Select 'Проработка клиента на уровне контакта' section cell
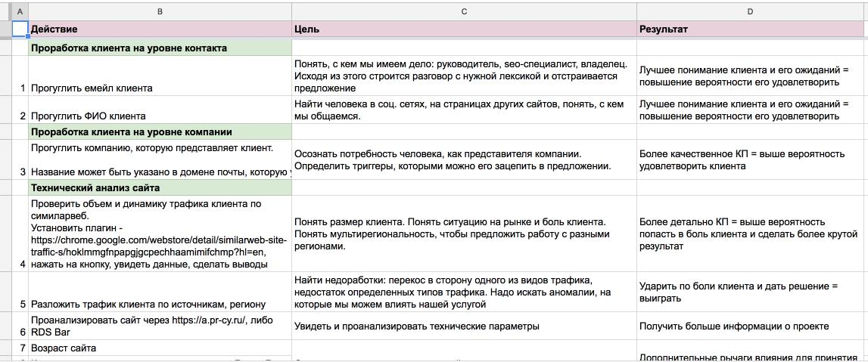Screen dimensions: 868x362 [x=160, y=48]
